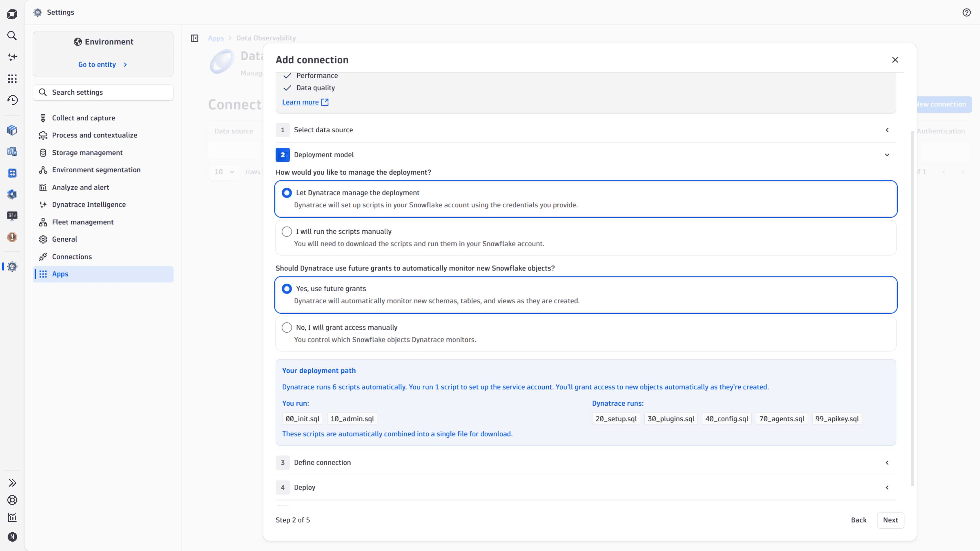Click the dialog vertical scrollbar
This screenshot has height=551, width=980.
pos(912,308)
